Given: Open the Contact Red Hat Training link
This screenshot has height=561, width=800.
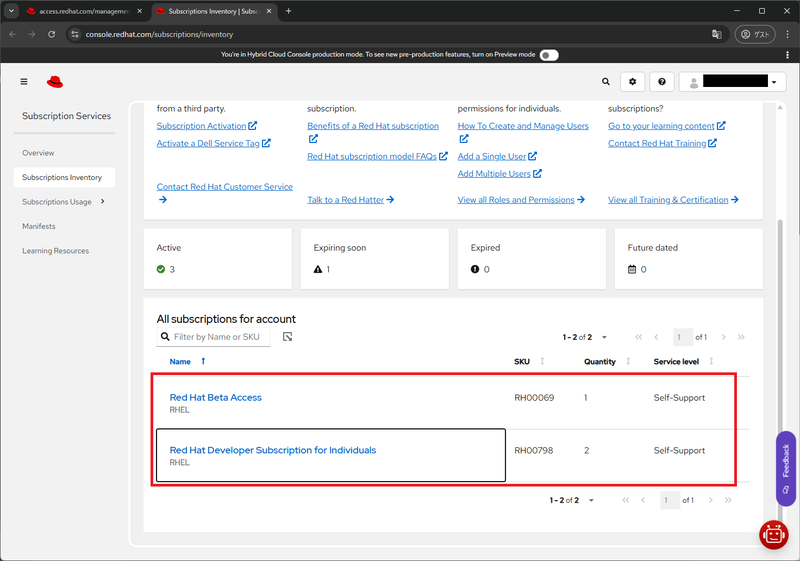Looking at the screenshot, I should [662, 143].
